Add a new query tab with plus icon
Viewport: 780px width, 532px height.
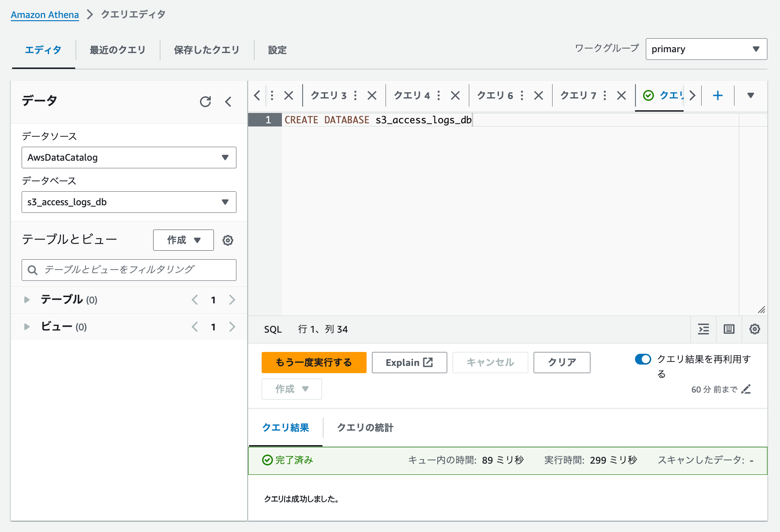(717, 95)
